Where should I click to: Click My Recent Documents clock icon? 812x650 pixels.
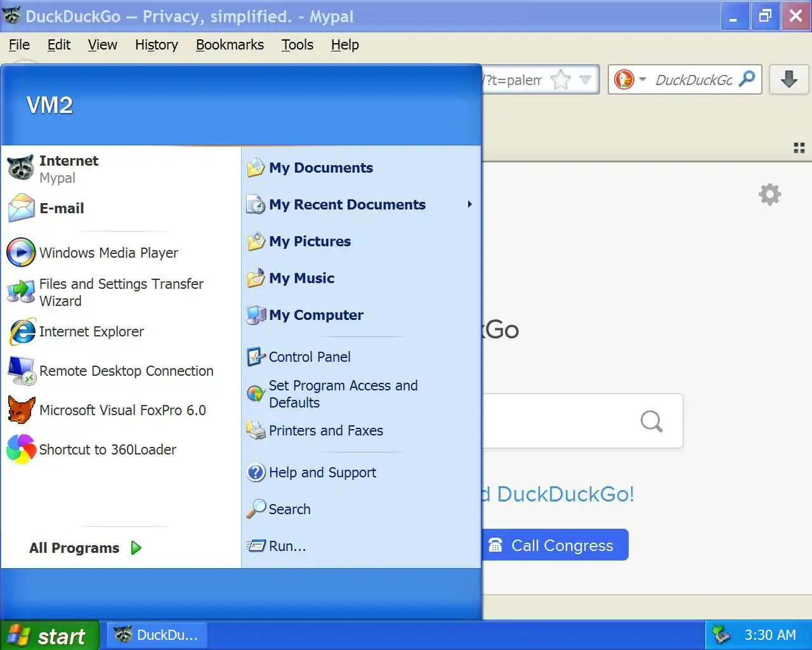point(256,204)
